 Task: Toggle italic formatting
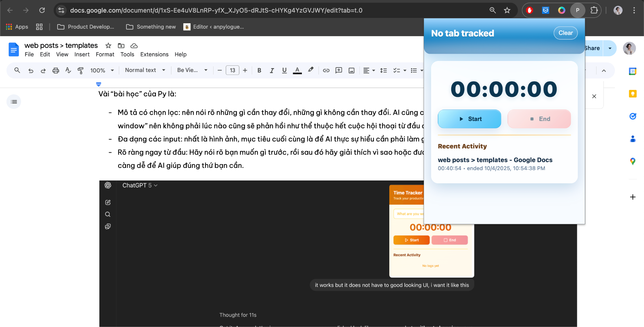(x=272, y=70)
